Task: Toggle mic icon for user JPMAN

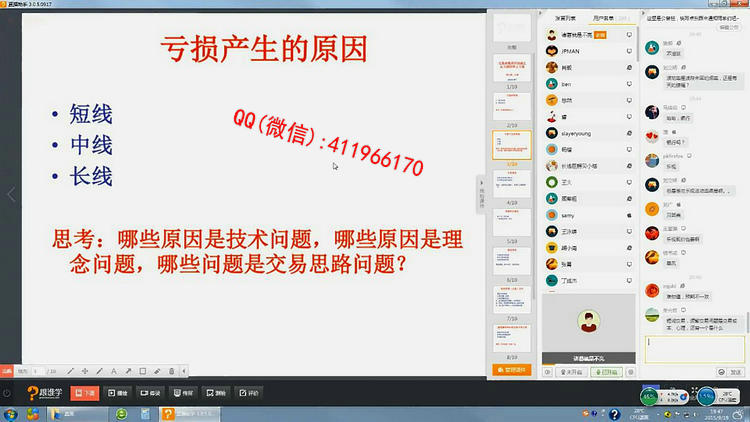Action: pos(629,51)
